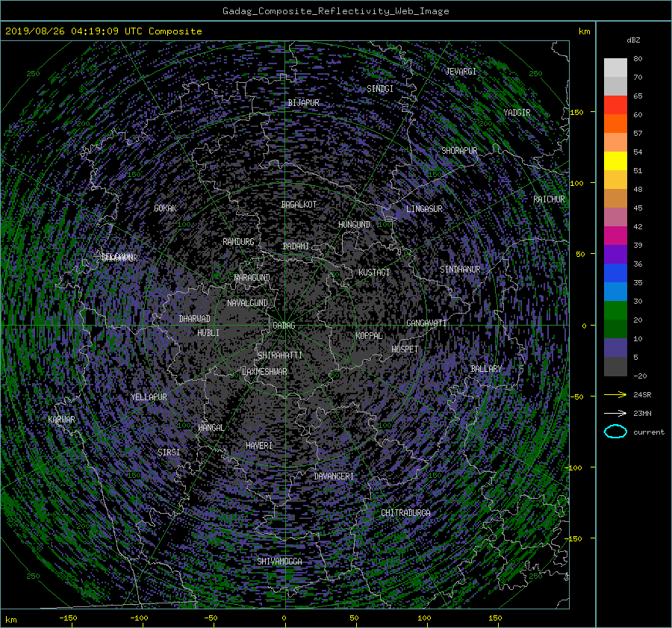Image resolution: width=672 pixels, height=628 pixels.
Task: Click the BALLARY city label
Action: [x=486, y=369]
